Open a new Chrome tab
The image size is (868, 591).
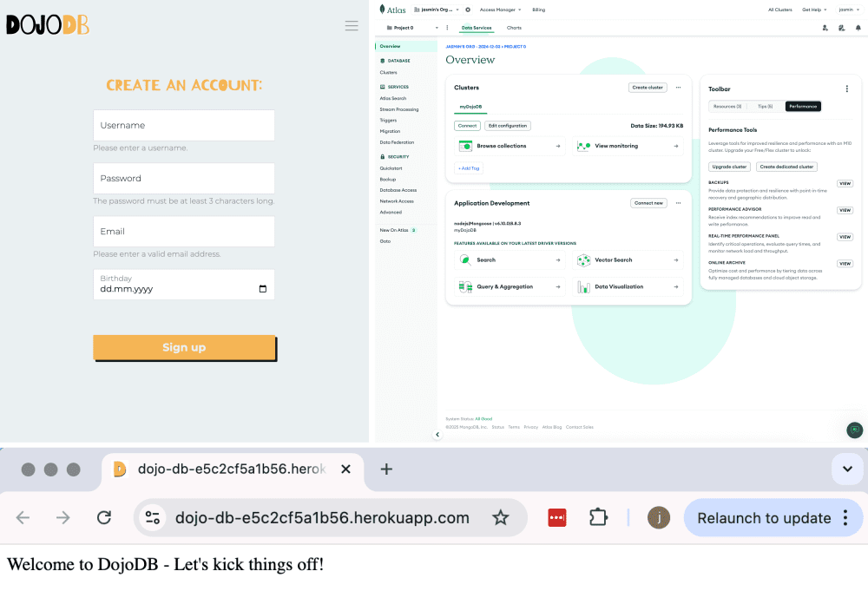(x=386, y=470)
